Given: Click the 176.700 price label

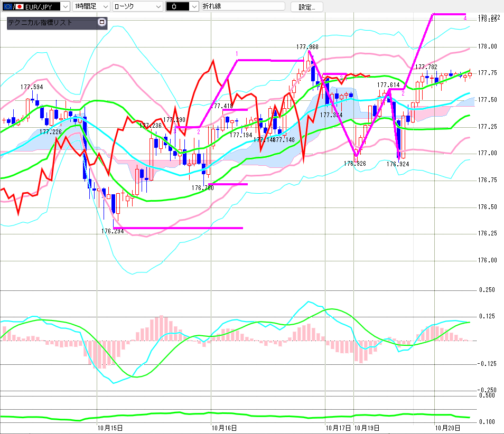Looking at the screenshot, I should pos(203,188).
